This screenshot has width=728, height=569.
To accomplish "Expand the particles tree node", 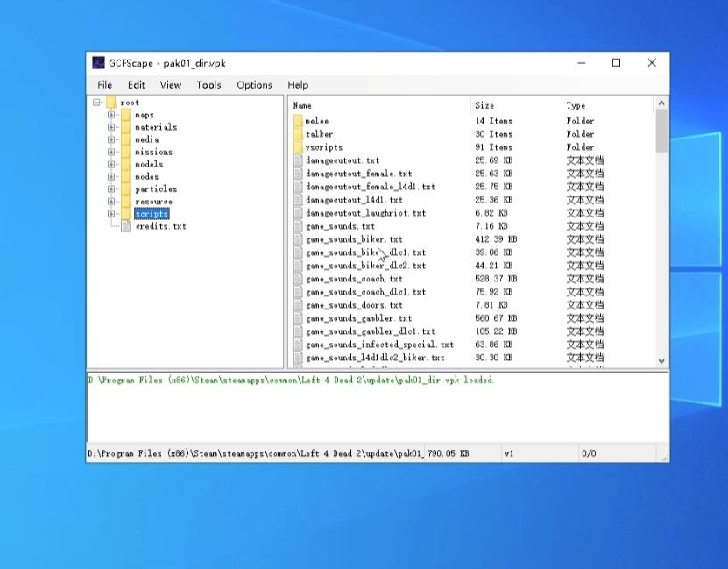I will click(x=111, y=189).
